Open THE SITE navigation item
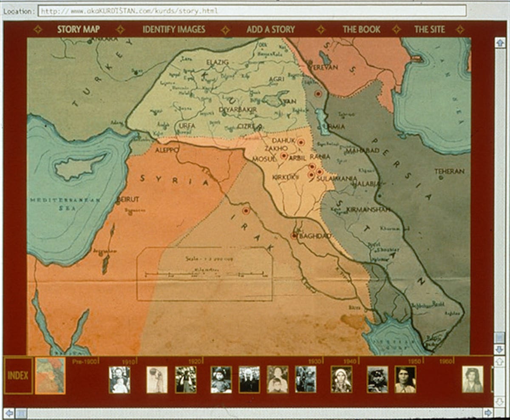 [x=429, y=29]
